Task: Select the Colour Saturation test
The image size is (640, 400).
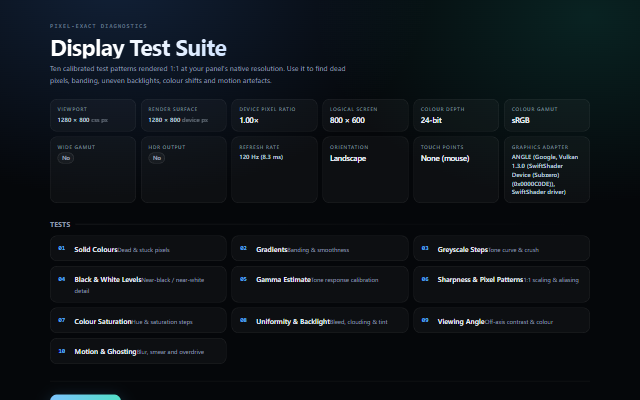Action: tap(138, 320)
